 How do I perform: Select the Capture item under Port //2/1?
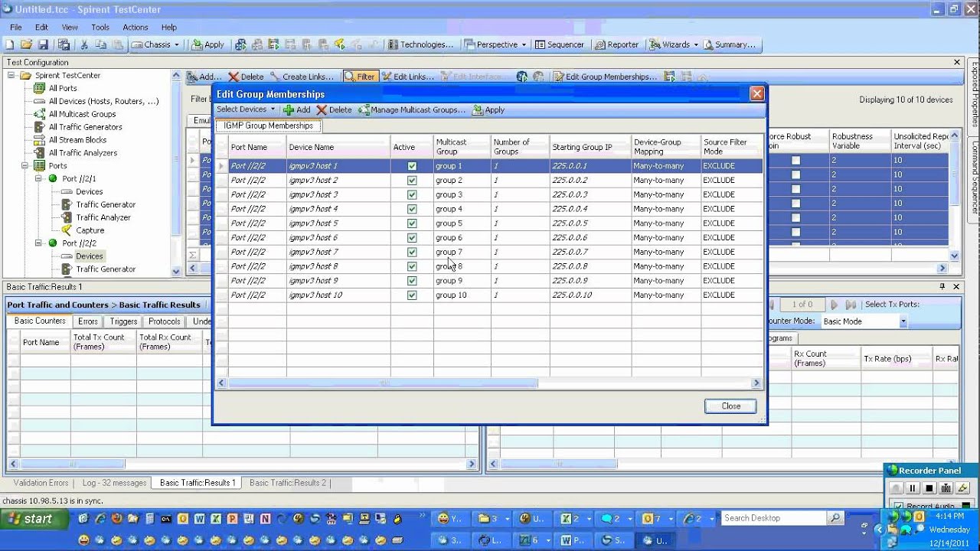(x=90, y=230)
